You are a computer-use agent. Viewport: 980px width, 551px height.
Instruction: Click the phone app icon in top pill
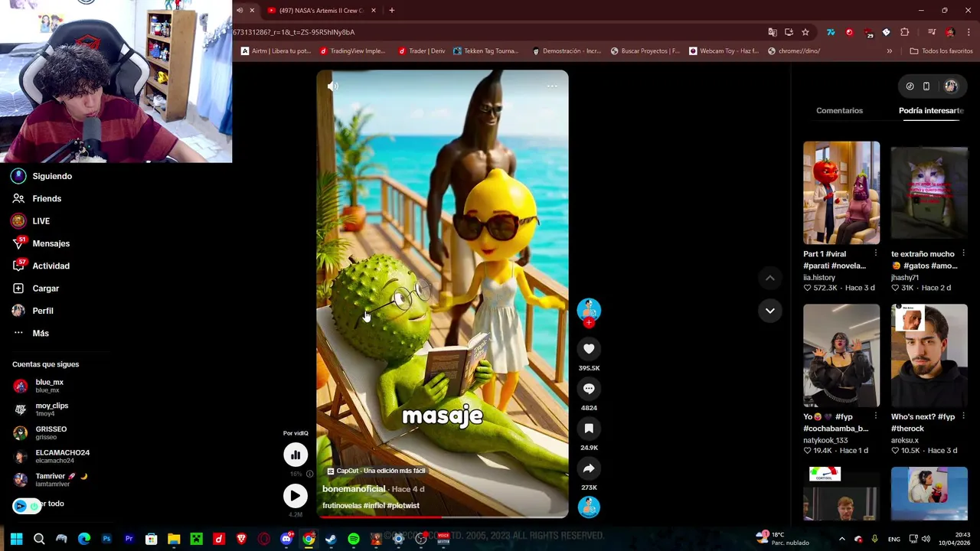[x=926, y=86]
